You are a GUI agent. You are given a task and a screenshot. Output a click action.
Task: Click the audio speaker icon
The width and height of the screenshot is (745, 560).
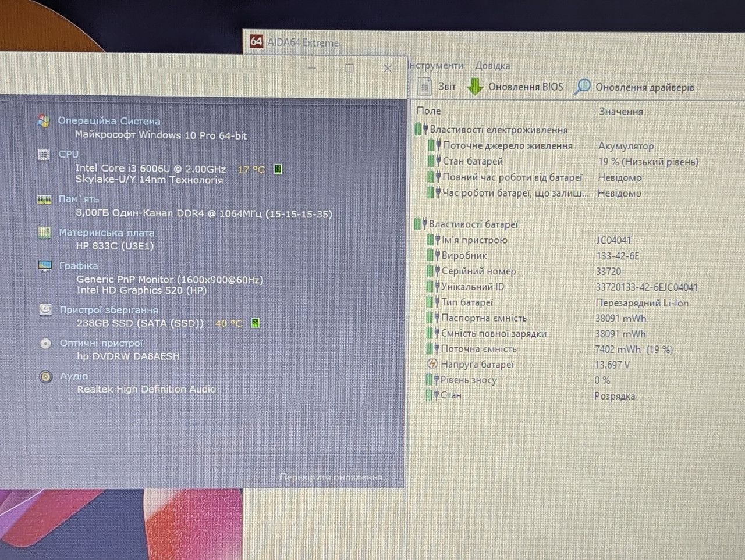point(46,376)
